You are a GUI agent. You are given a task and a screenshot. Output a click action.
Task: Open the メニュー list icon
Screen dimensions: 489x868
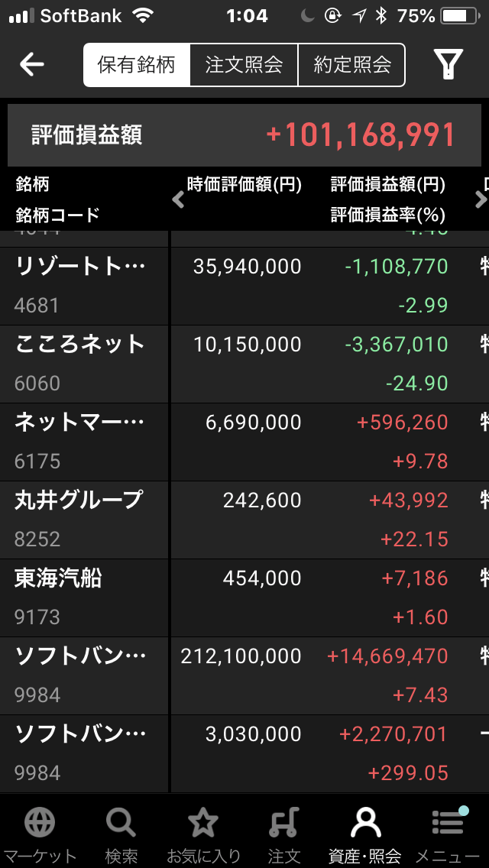coord(448,822)
